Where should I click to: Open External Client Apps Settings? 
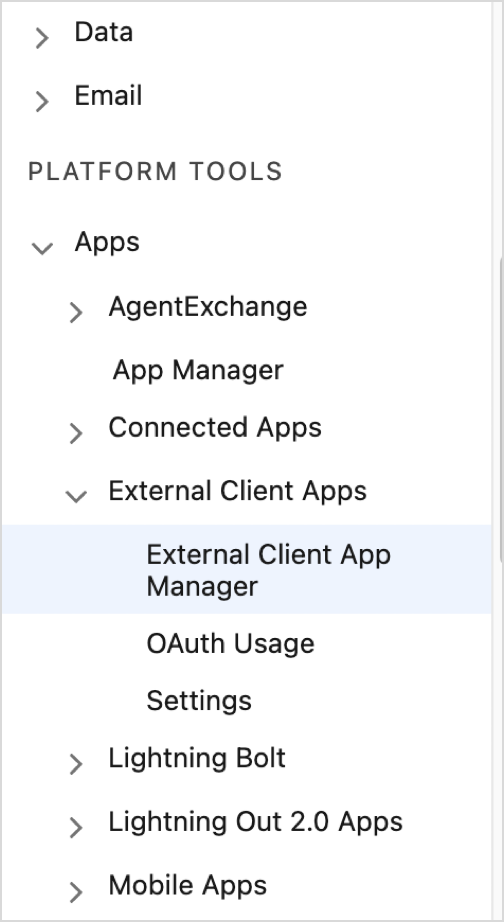[199, 701]
